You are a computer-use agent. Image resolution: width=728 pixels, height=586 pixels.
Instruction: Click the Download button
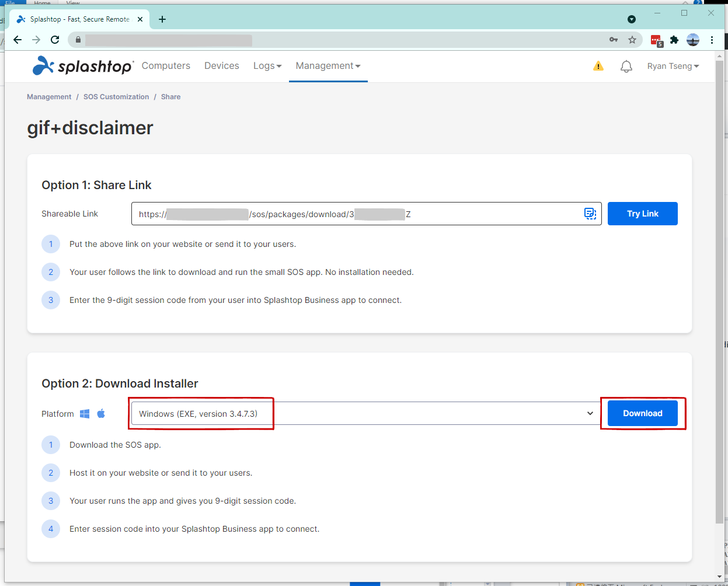(643, 413)
